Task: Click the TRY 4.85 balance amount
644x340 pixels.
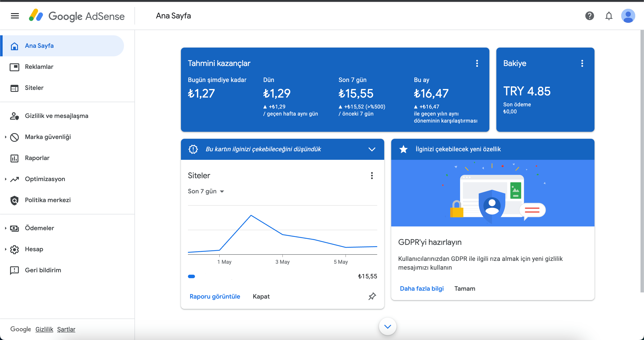Action: click(x=527, y=91)
